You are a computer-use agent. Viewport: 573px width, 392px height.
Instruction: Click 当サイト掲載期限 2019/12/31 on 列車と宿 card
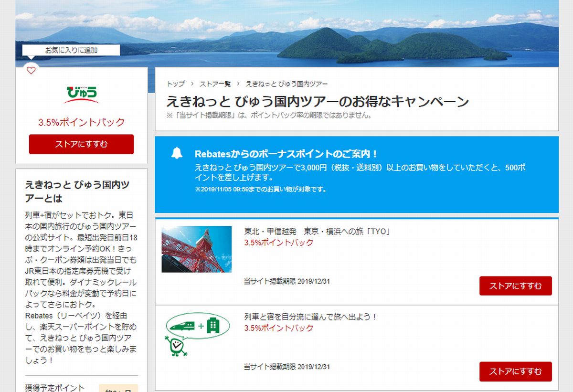coord(286,367)
